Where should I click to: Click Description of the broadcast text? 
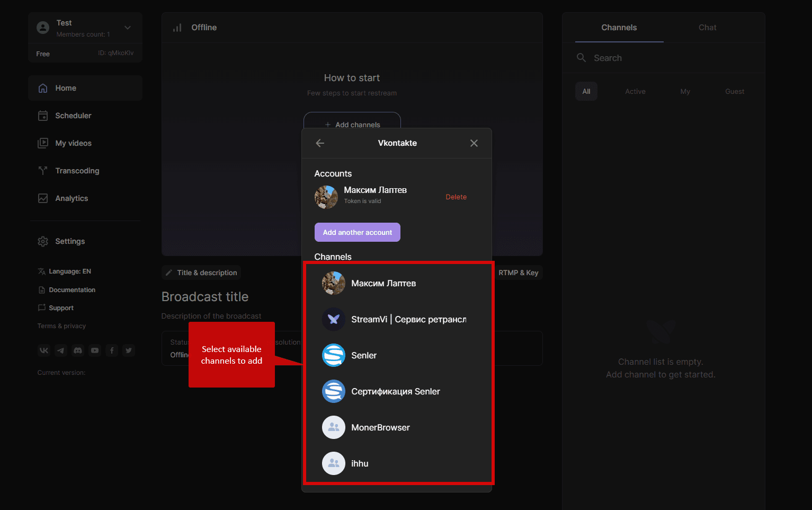tap(211, 316)
